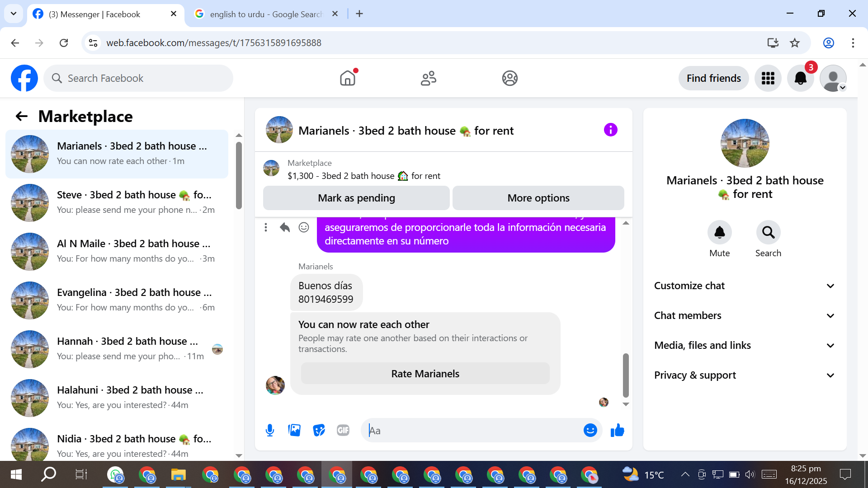Switch to english to urdu Google tab
868x488 pixels.
(x=266, y=14)
